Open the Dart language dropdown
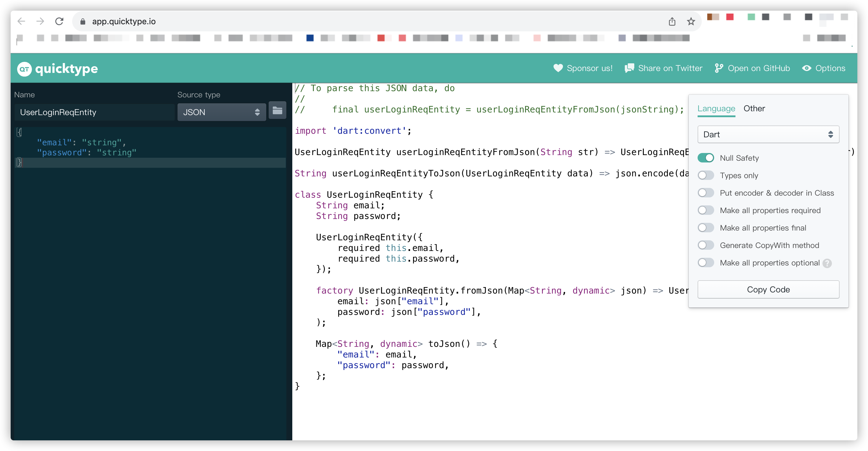The image size is (868, 451). 768,134
